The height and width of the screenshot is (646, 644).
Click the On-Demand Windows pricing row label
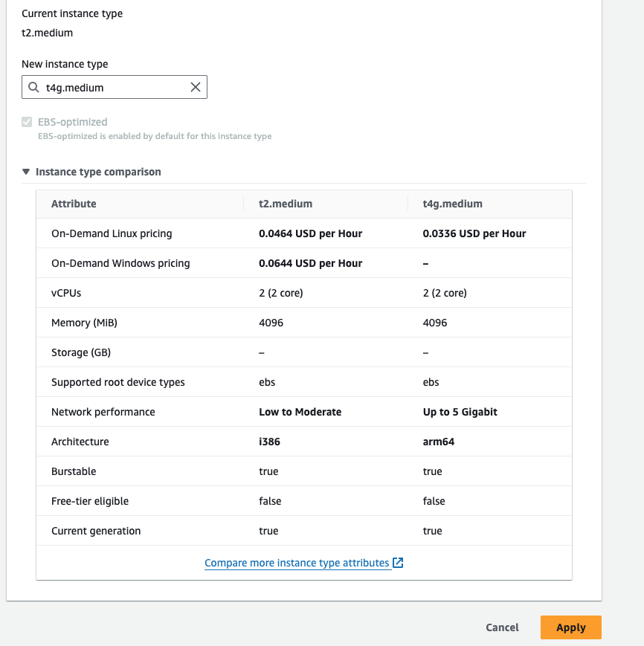point(120,263)
